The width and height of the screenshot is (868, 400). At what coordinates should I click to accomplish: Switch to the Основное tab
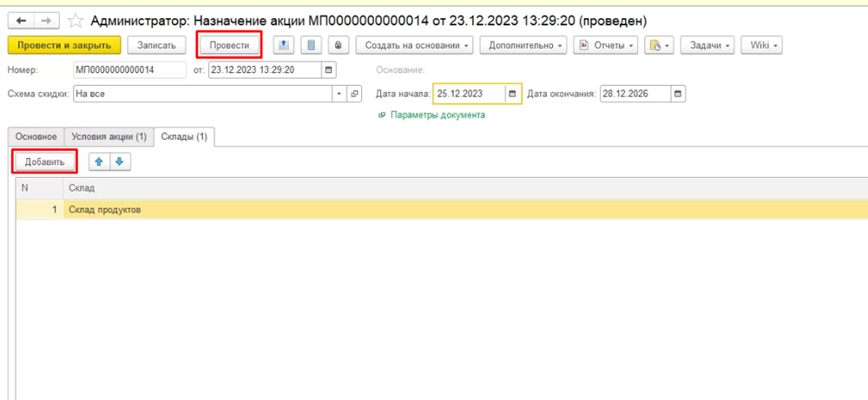[x=36, y=137]
